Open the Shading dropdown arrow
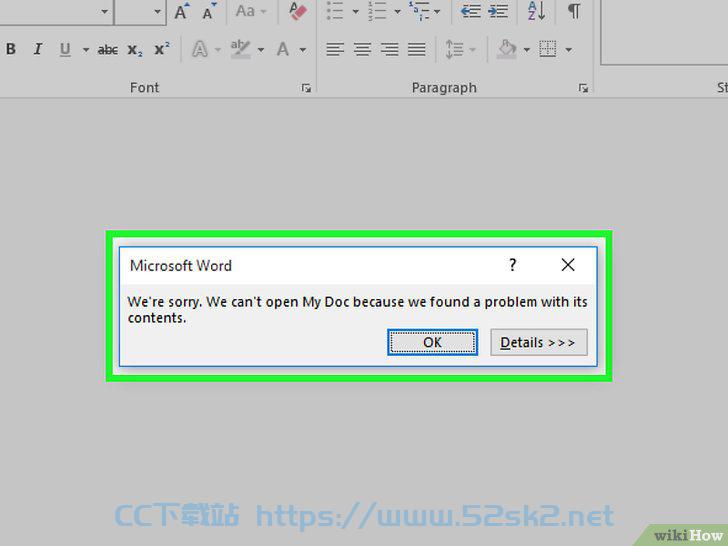Viewport: 728px width, 546px height. (x=526, y=49)
